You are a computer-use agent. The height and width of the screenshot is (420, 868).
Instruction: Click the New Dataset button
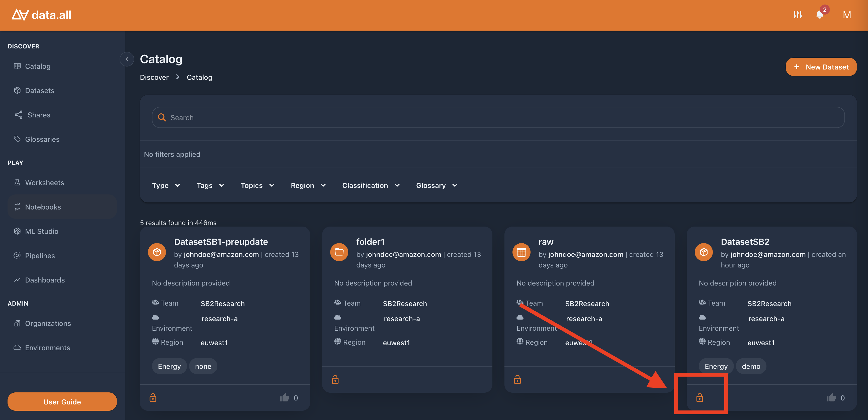[x=821, y=67]
